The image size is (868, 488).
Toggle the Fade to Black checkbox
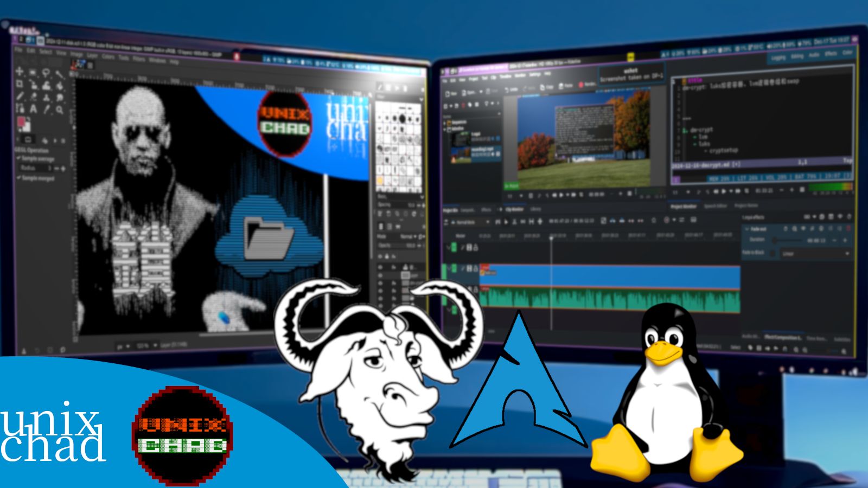(x=772, y=253)
